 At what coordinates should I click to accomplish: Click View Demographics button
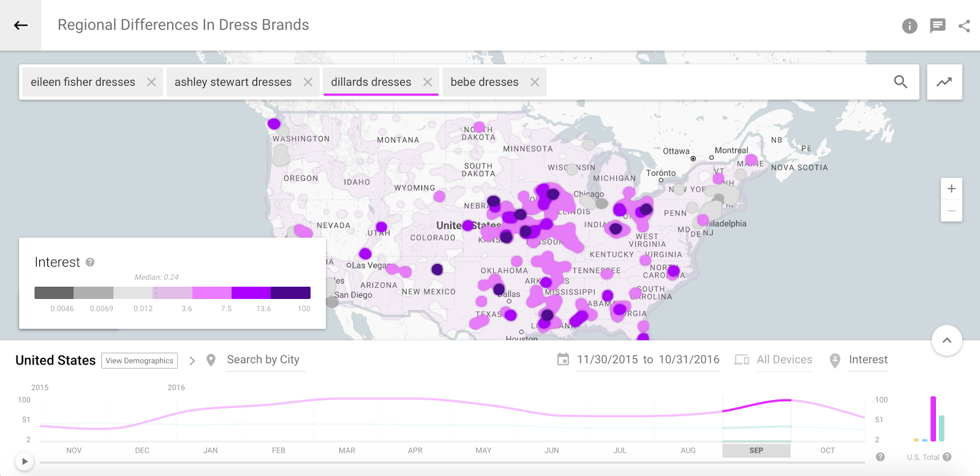point(140,361)
